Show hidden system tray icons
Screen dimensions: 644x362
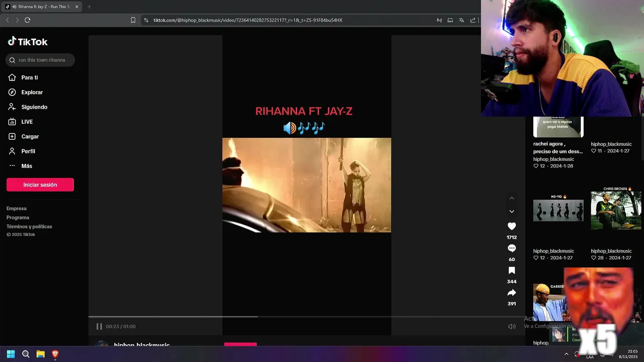coord(567,354)
